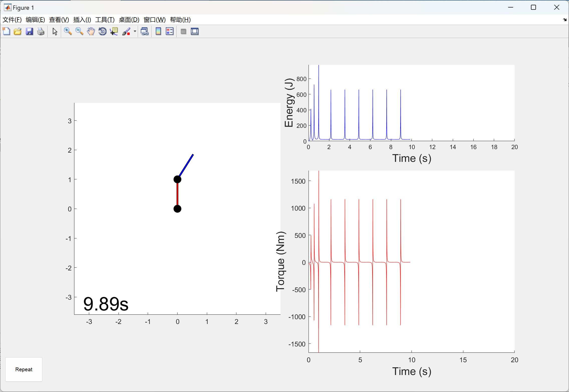Open a file with the folder icon
This screenshot has height=392, width=569.
coord(18,32)
